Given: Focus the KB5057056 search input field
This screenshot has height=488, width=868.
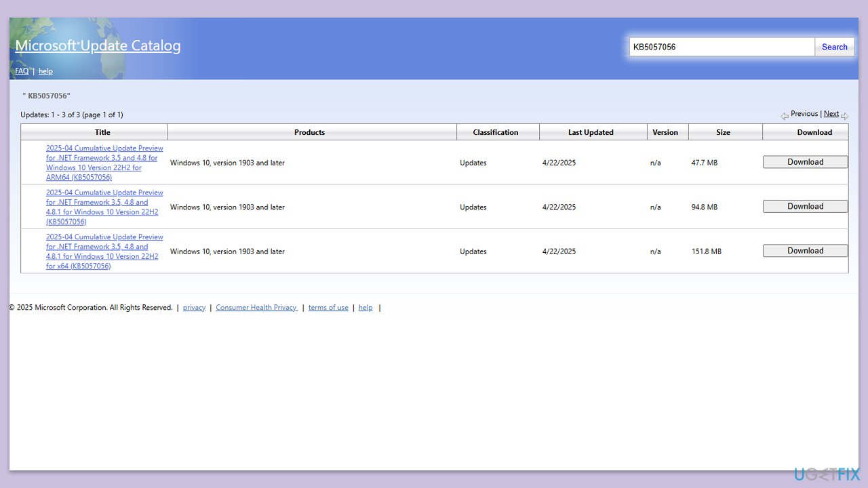Looking at the screenshot, I should pyautogui.click(x=722, y=47).
